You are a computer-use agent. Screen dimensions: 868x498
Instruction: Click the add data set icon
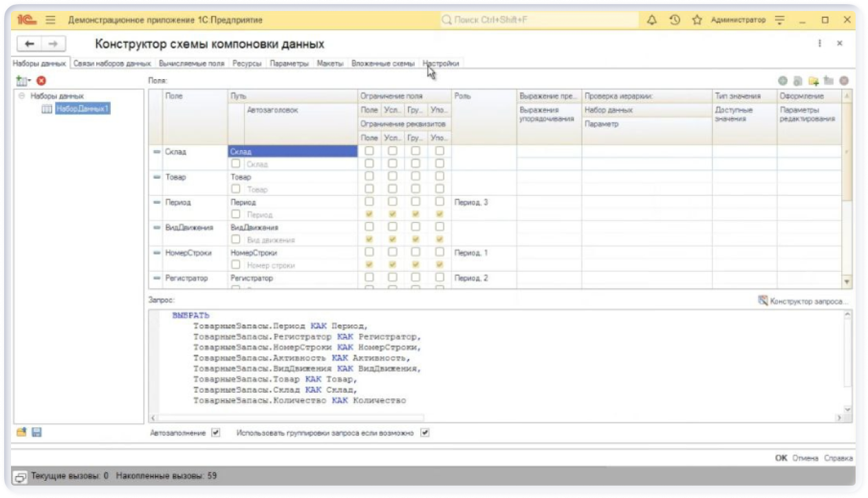(x=22, y=81)
